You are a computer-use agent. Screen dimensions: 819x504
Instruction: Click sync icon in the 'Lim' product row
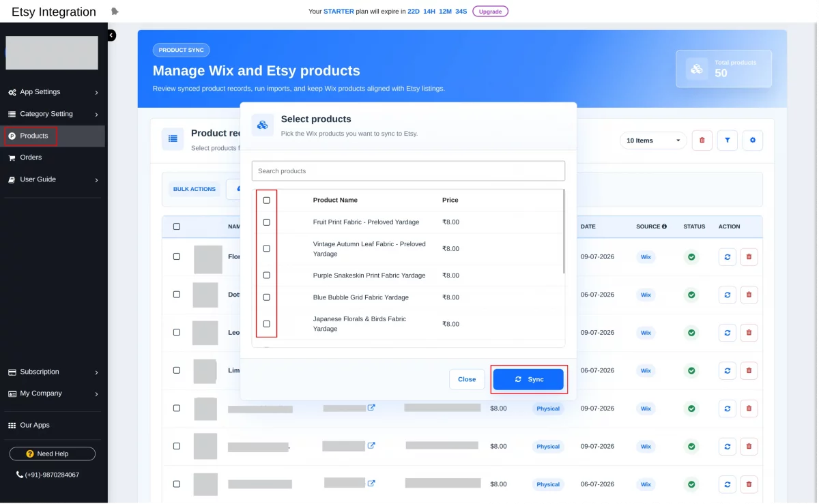click(728, 370)
